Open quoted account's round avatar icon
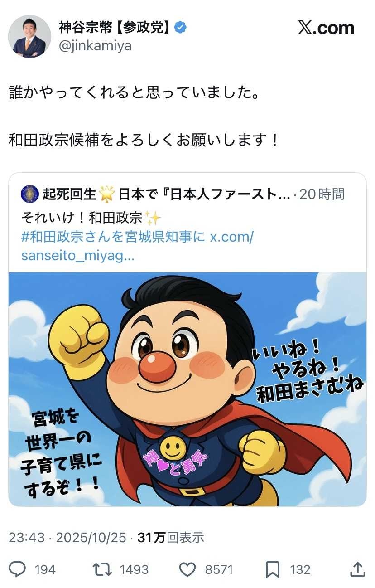Image resolution: width=375 pixels, height=588 pixels. tap(30, 194)
